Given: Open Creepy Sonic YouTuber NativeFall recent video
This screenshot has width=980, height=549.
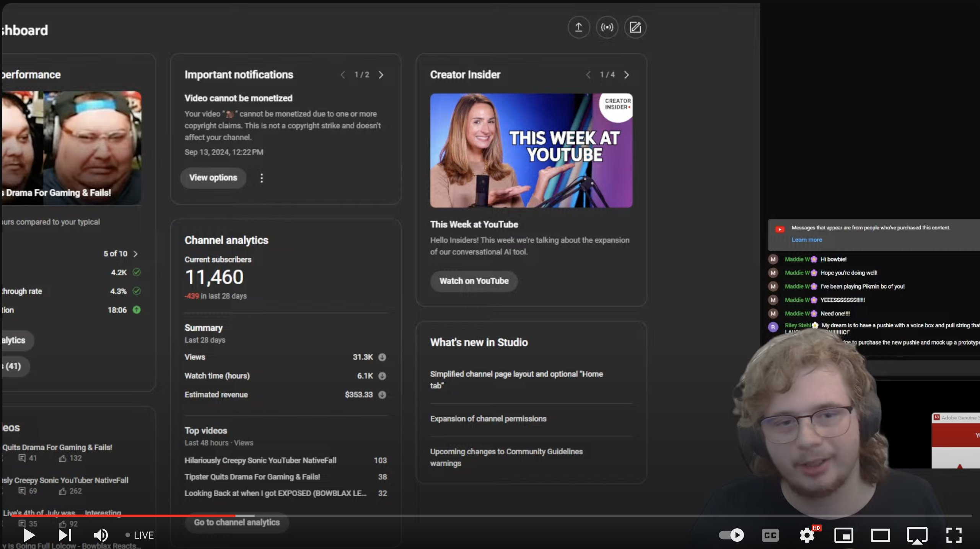Looking at the screenshot, I should (65, 480).
